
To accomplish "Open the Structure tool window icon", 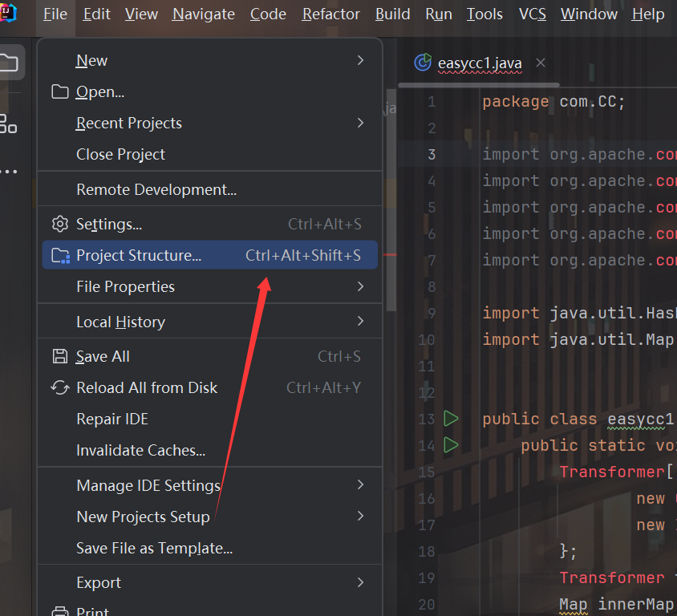I will [x=8, y=123].
